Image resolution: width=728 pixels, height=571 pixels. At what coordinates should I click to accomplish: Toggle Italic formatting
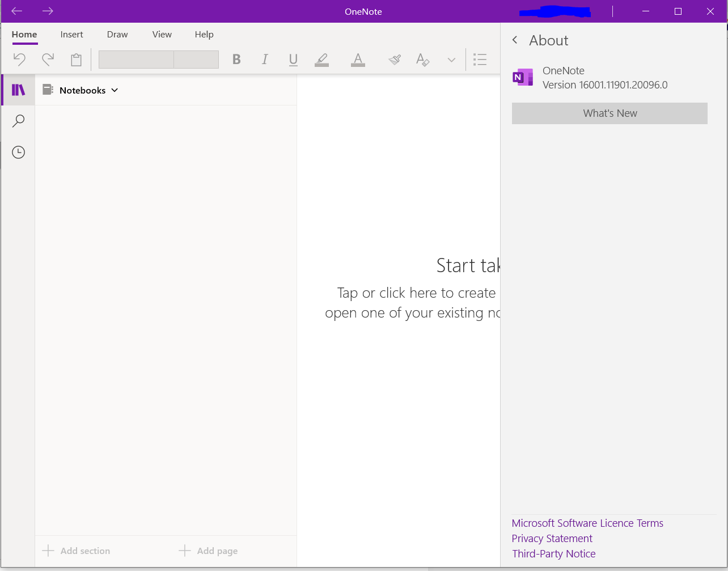(x=265, y=60)
